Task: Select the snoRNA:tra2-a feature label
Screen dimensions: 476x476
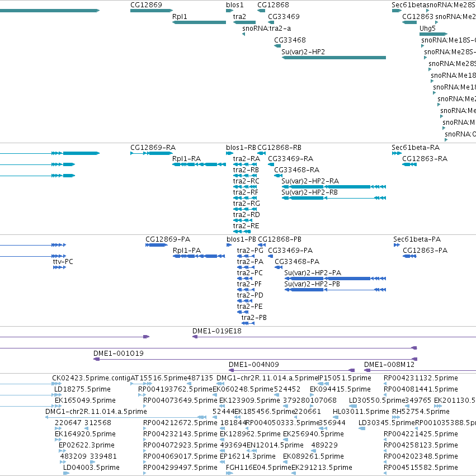Action: 267,28
